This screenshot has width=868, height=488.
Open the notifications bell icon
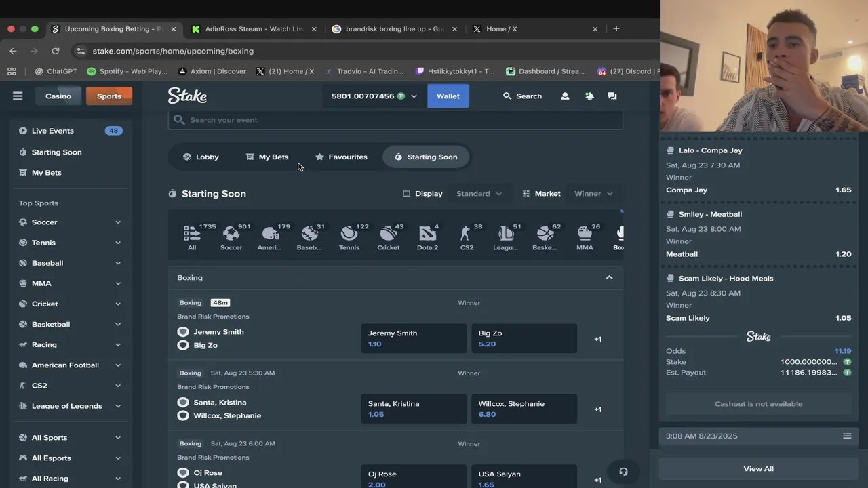pos(589,96)
